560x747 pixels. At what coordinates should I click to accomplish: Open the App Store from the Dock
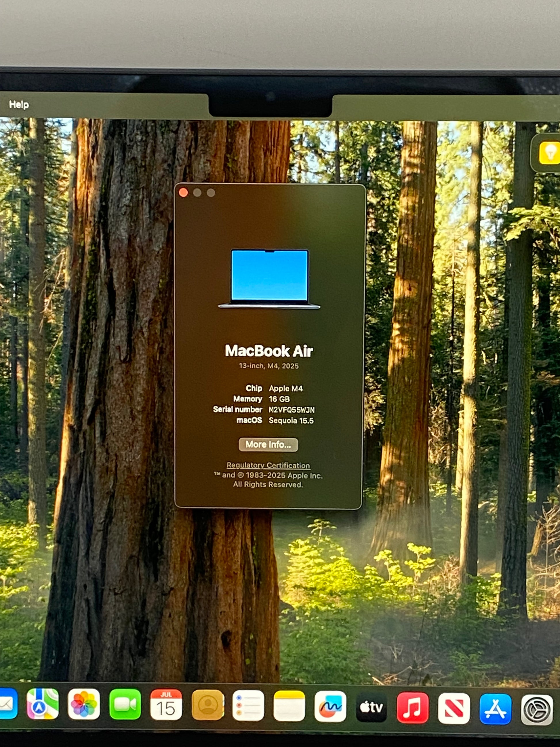click(x=495, y=709)
